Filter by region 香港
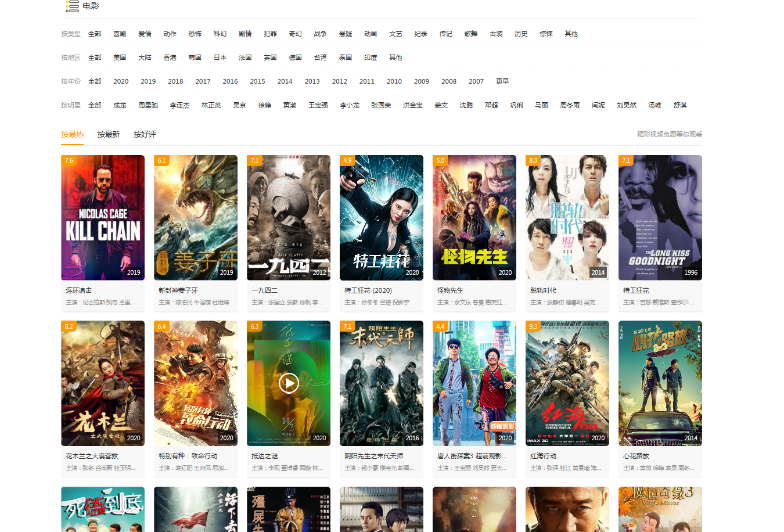The image size is (784, 532). 170,57
